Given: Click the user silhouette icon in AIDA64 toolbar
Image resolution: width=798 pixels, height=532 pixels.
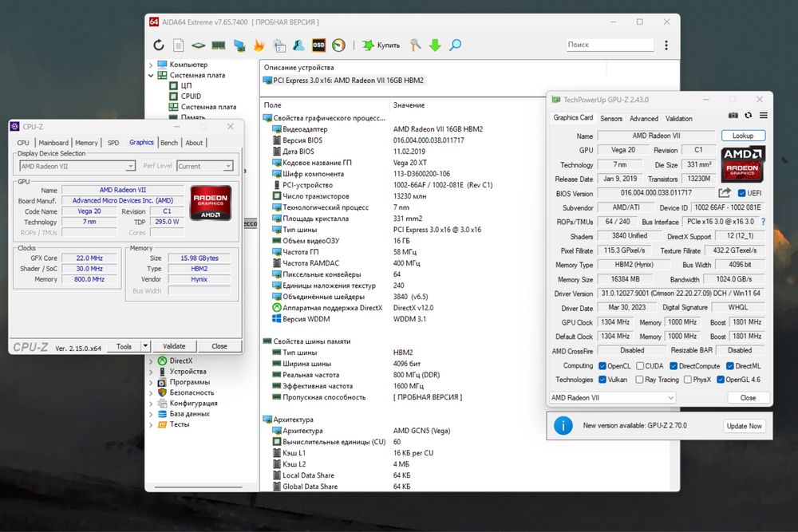Looking at the screenshot, I should [x=298, y=45].
